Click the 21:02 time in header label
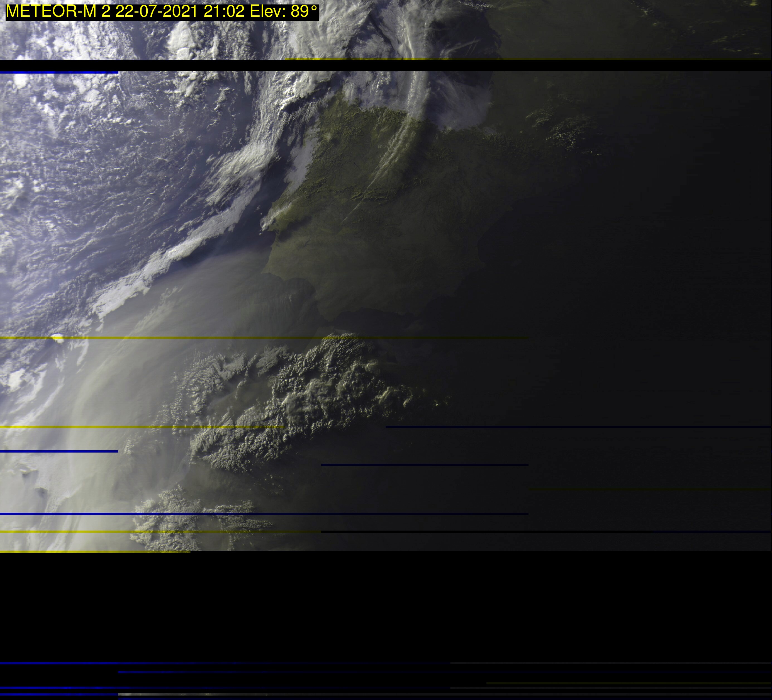 coord(224,11)
